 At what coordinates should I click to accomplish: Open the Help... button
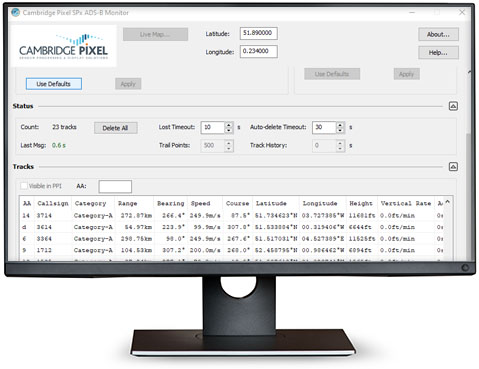438,52
